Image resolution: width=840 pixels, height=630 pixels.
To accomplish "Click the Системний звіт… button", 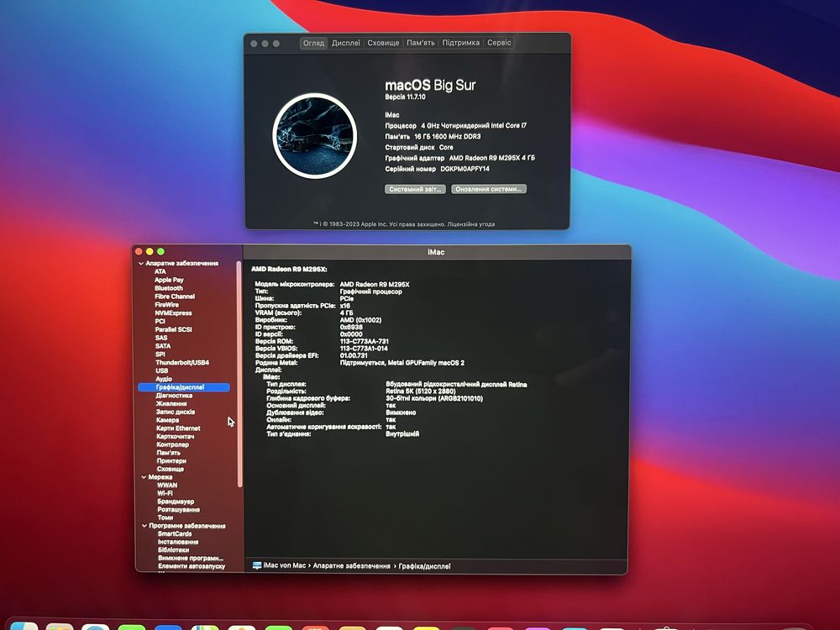I will 415,189.
